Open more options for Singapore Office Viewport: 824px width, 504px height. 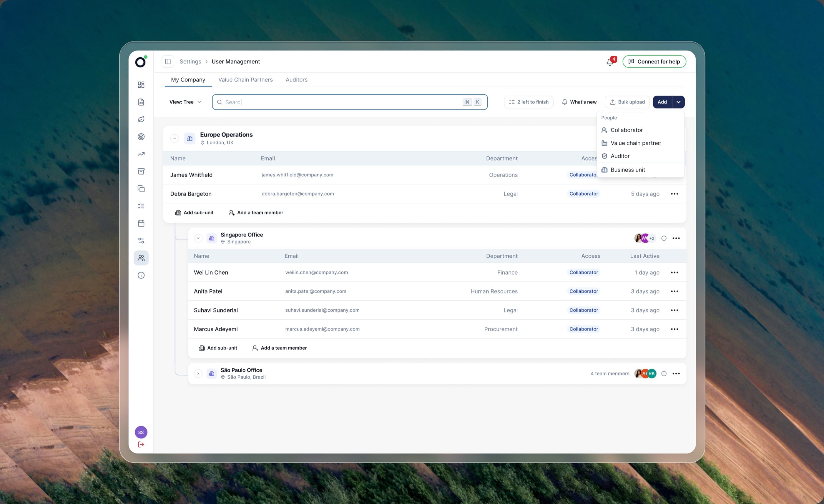point(676,238)
